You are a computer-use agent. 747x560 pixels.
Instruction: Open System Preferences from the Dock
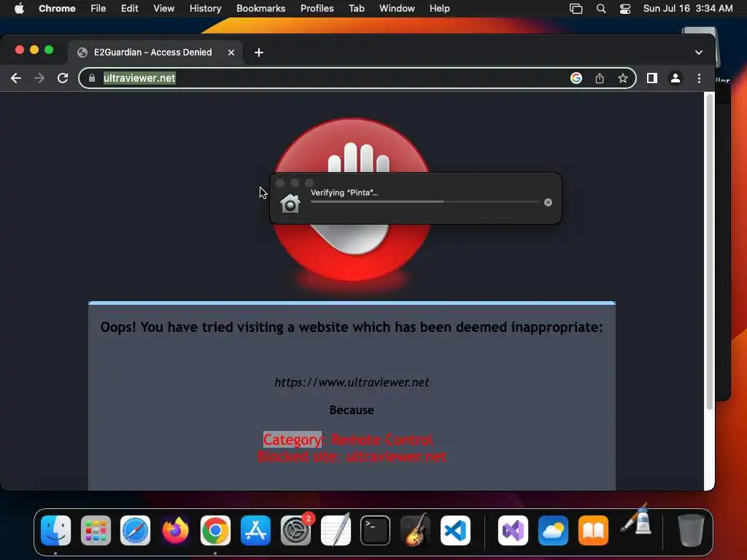pos(295,530)
